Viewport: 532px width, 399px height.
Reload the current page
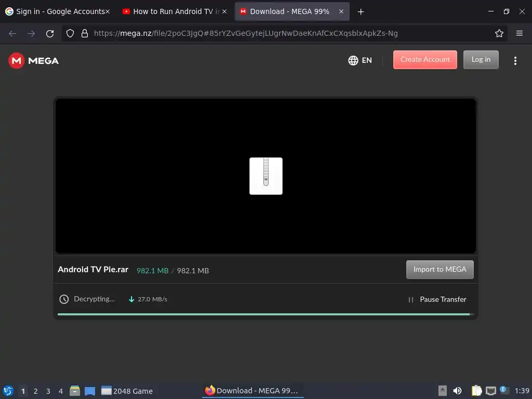[x=50, y=33]
